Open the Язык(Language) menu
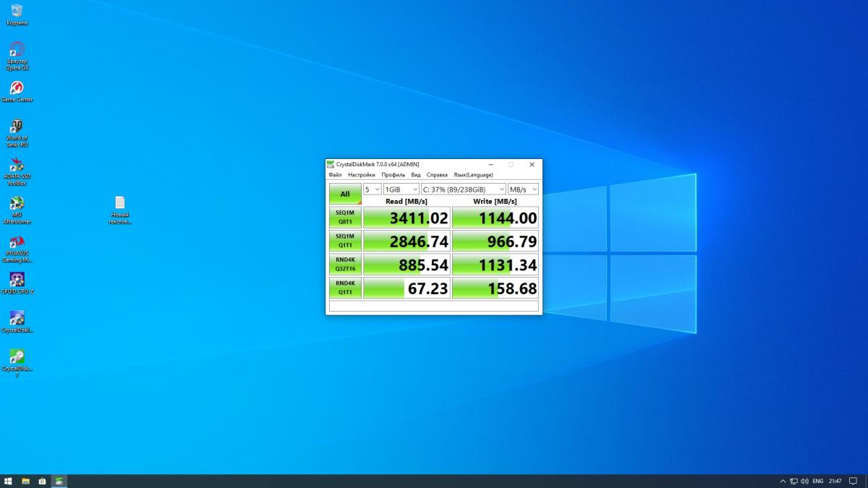868x488 pixels. 473,175
